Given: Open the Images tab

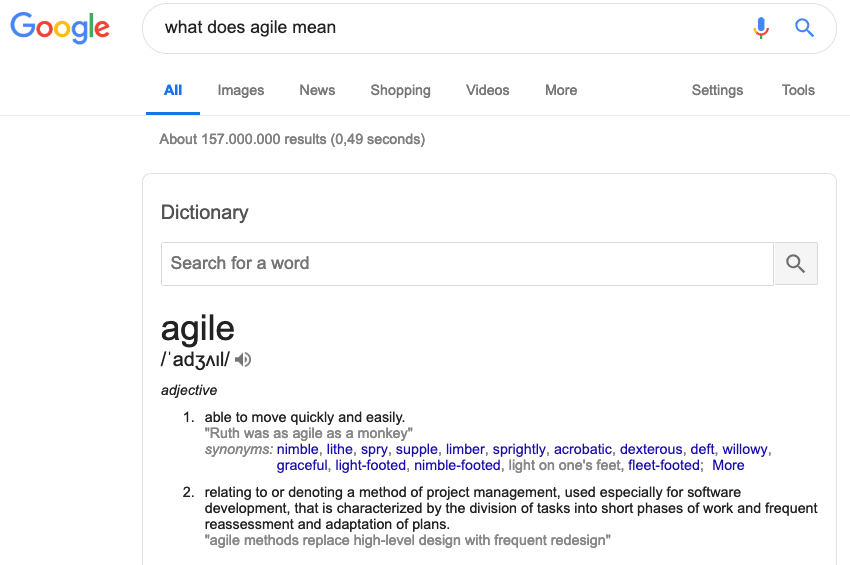Looking at the screenshot, I should (x=241, y=90).
